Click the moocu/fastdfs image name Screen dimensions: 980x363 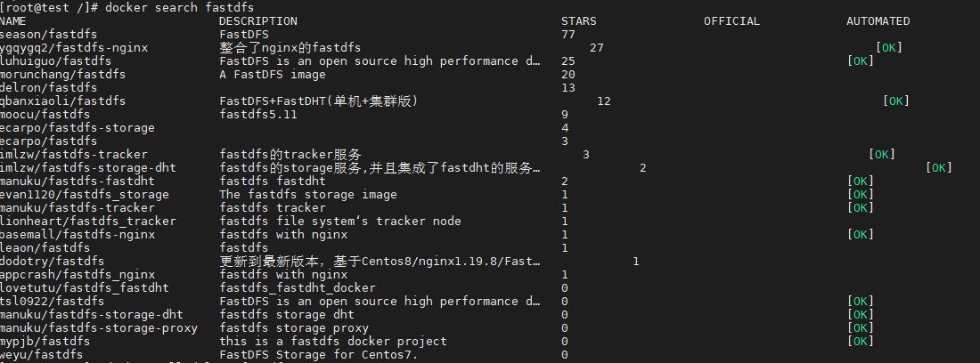[45, 115]
